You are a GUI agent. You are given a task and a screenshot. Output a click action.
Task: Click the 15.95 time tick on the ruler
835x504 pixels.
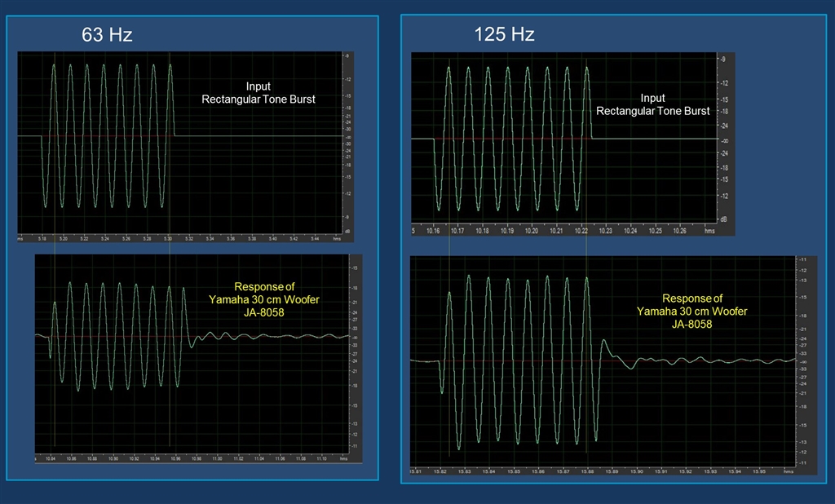tap(759, 471)
